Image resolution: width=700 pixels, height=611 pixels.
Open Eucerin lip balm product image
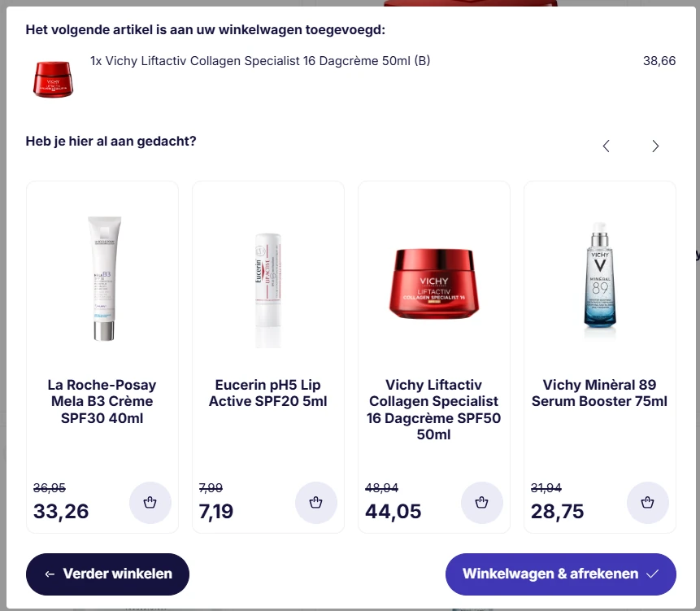click(x=268, y=290)
